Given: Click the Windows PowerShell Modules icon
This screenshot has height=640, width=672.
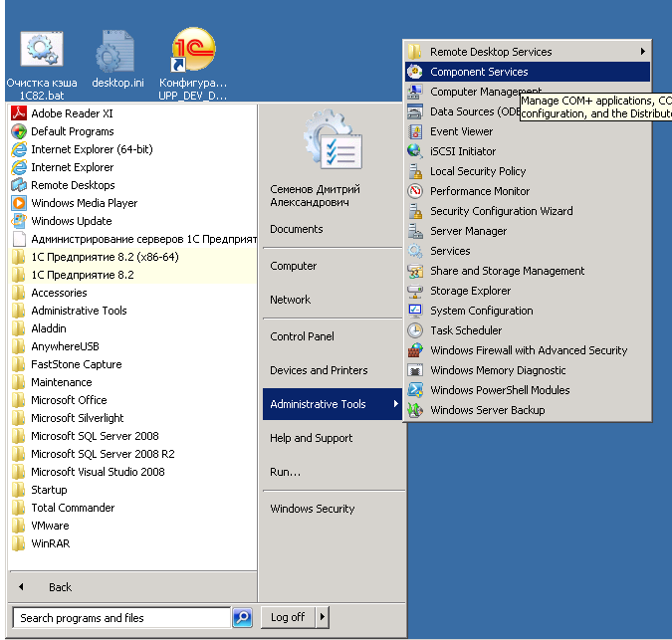Looking at the screenshot, I should pyautogui.click(x=415, y=390).
